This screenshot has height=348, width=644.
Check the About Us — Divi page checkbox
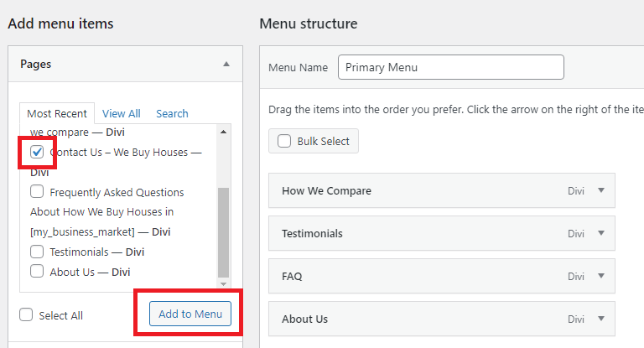pyautogui.click(x=37, y=271)
